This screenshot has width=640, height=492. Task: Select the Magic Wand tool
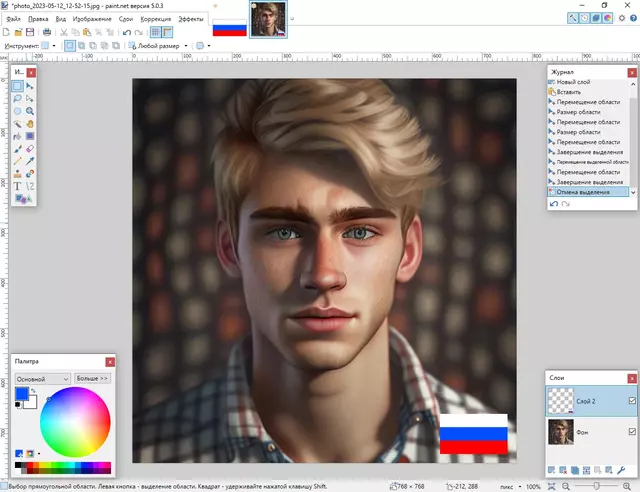(x=17, y=124)
